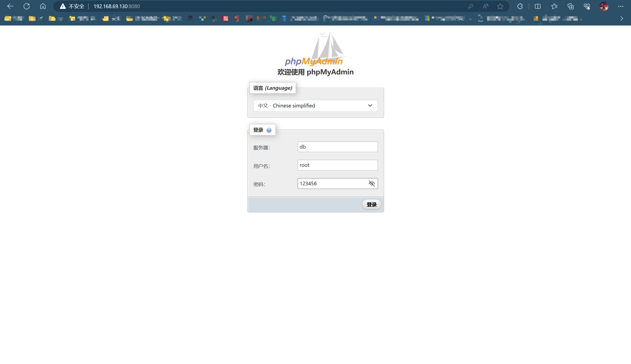631x364 pixels.
Task: Open the browser Collections icon
Action: tap(571, 6)
